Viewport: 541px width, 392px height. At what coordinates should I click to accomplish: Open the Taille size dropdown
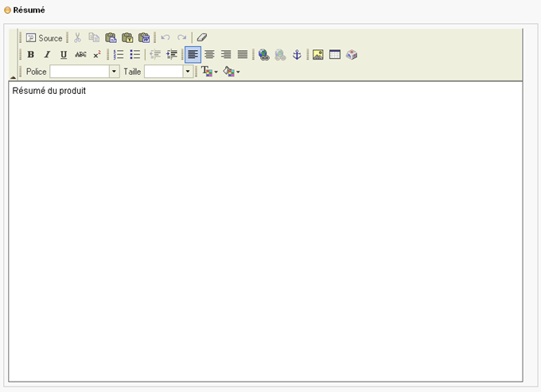(188, 72)
